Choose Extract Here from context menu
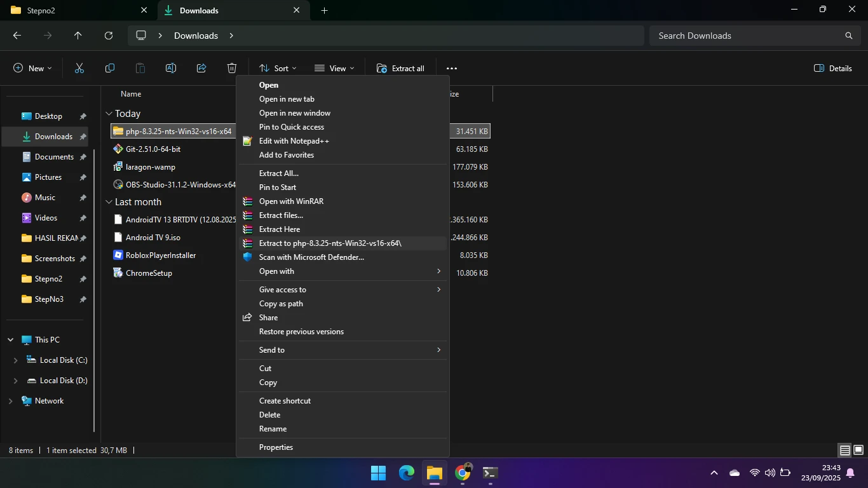The width and height of the screenshot is (868, 488). pos(280,229)
